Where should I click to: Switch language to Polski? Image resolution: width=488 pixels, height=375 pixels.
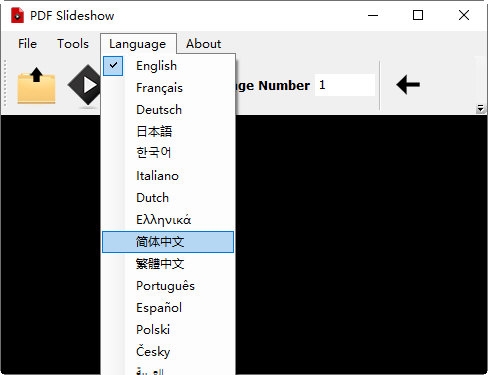click(x=168, y=330)
